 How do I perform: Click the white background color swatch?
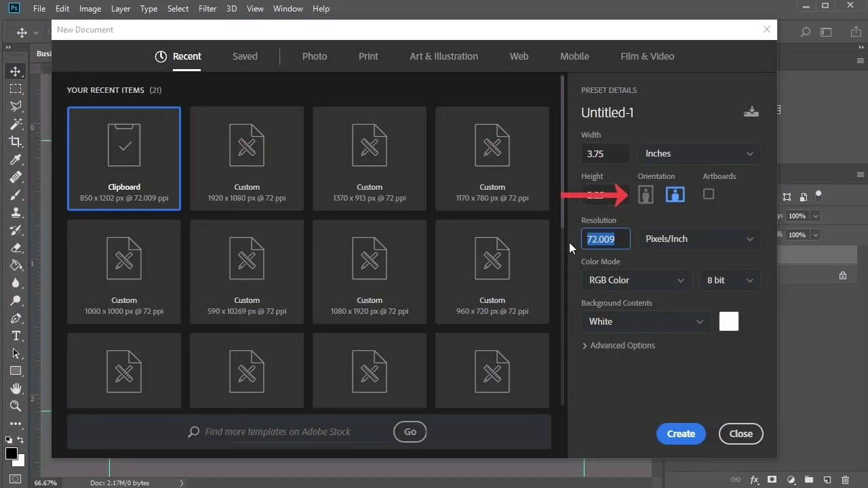[x=728, y=321]
